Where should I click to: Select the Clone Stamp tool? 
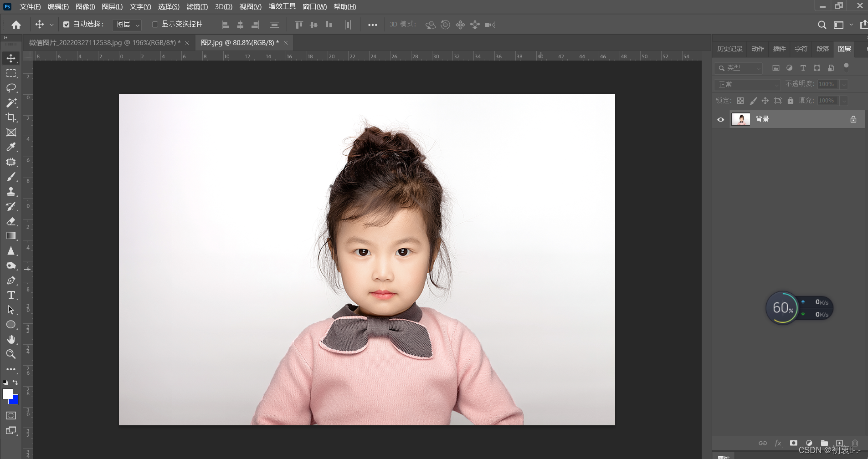pyautogui.click(x=11, y=192)
